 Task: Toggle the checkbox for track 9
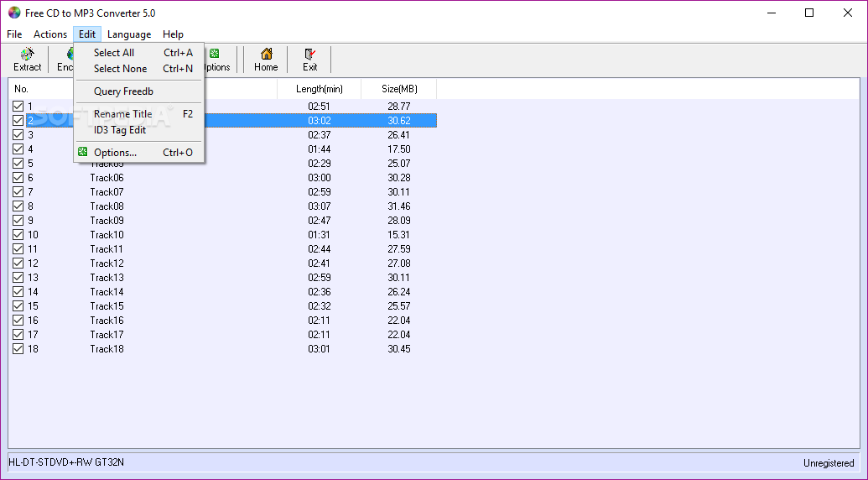click(18, 221)
